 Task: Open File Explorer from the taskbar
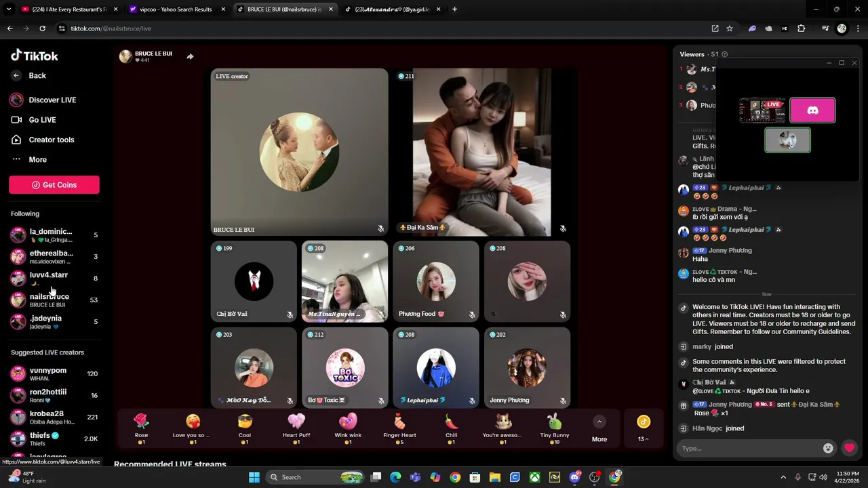pyautogui.click(x=495, y=477)
